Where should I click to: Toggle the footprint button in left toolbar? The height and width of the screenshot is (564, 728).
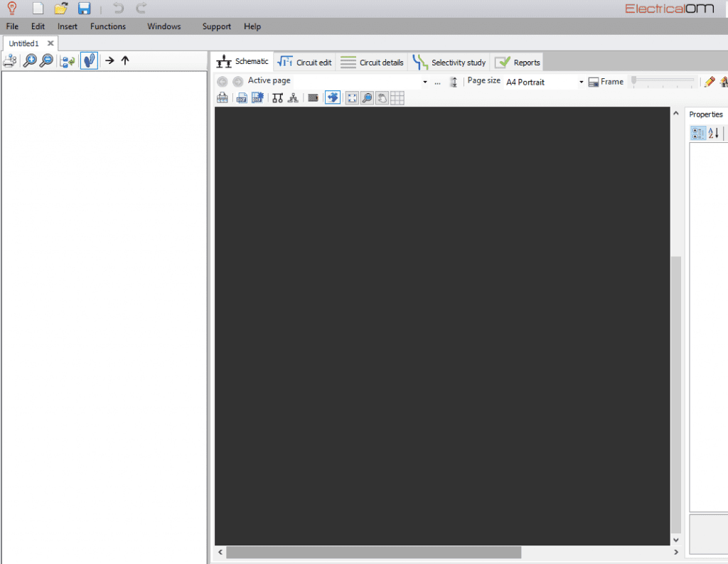coord(89,61)
